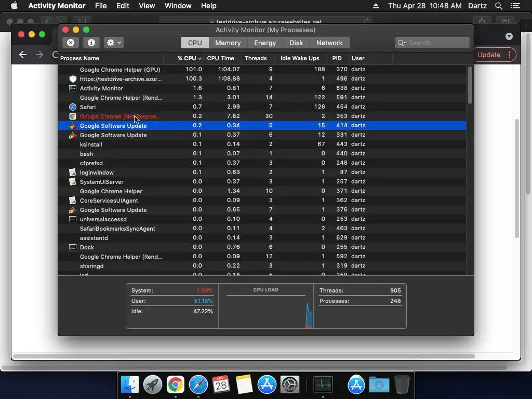Image resolution: width=532 pixels, height=399 pixels.
Task: Select Google Chrome Helper (GPU) row
Action: point(262,69)
